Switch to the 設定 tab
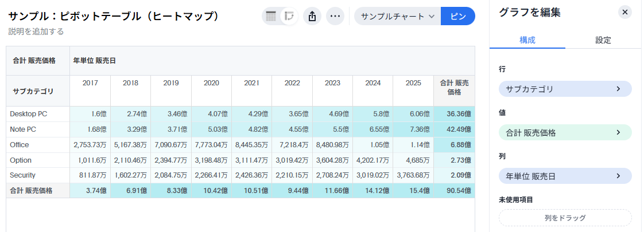 603,40
